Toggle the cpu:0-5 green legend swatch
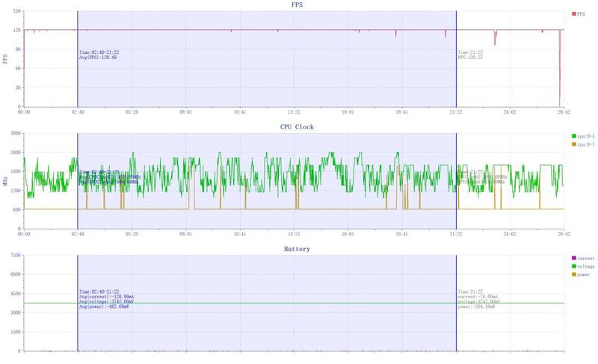Viewport: 598px width, 364px height. click(x=573, y=135)
